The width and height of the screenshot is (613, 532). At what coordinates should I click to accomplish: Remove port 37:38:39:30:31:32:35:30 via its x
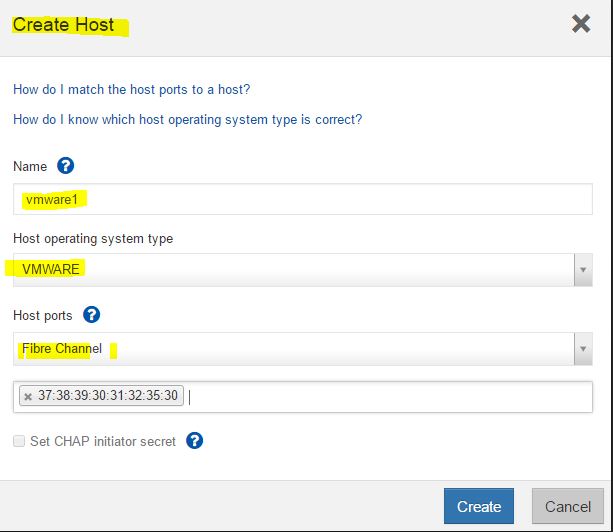[x=28, y=396]
